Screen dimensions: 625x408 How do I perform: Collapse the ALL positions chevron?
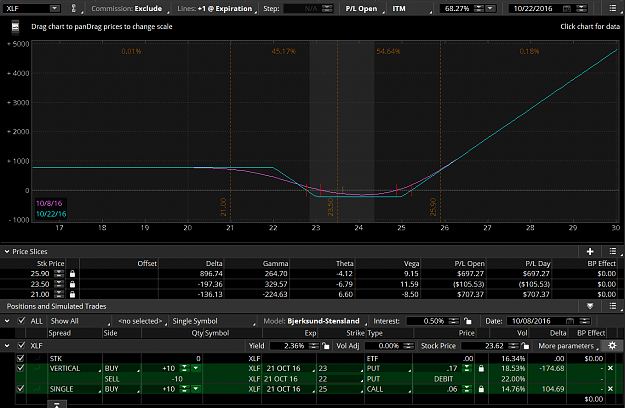(7, 321)
